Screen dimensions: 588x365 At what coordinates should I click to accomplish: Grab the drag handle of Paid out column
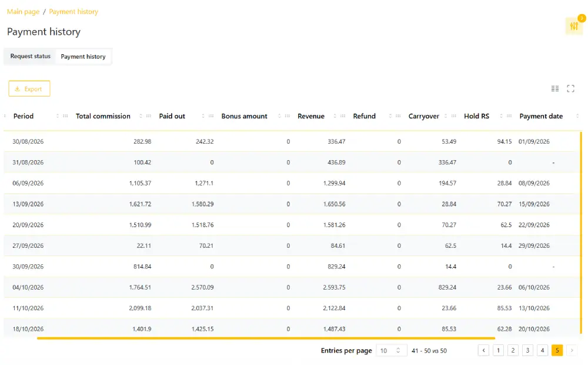[211, 116]
